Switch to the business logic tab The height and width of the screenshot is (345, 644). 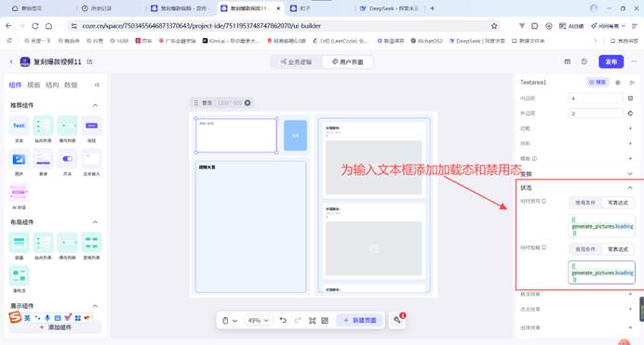coord(296,62)
